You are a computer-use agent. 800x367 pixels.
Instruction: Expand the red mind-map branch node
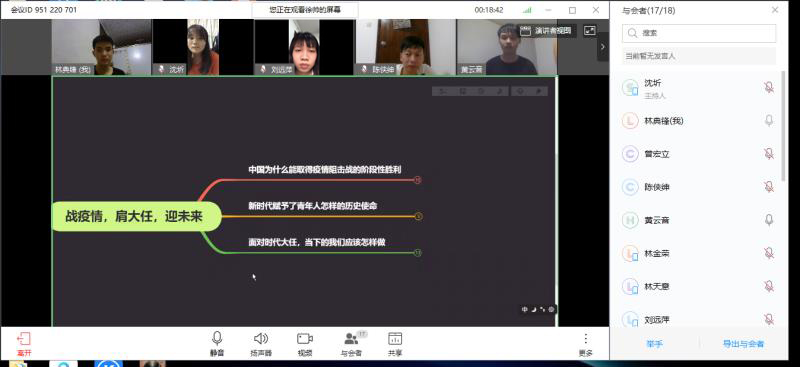coord(417,180)
